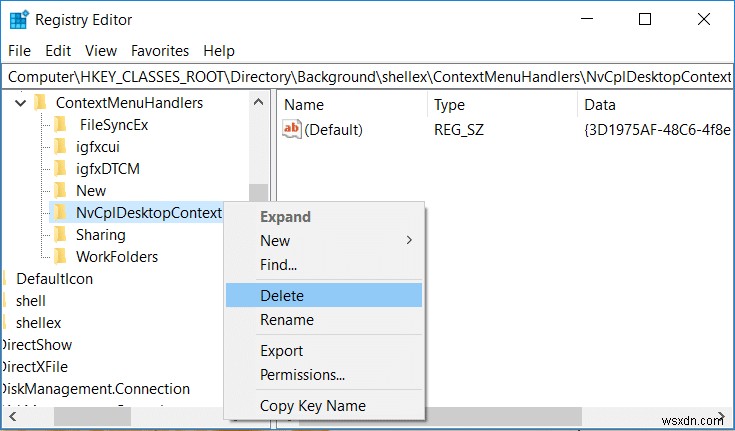
Task: Select the shellex key in tree
Action: [x=38, y=323]
